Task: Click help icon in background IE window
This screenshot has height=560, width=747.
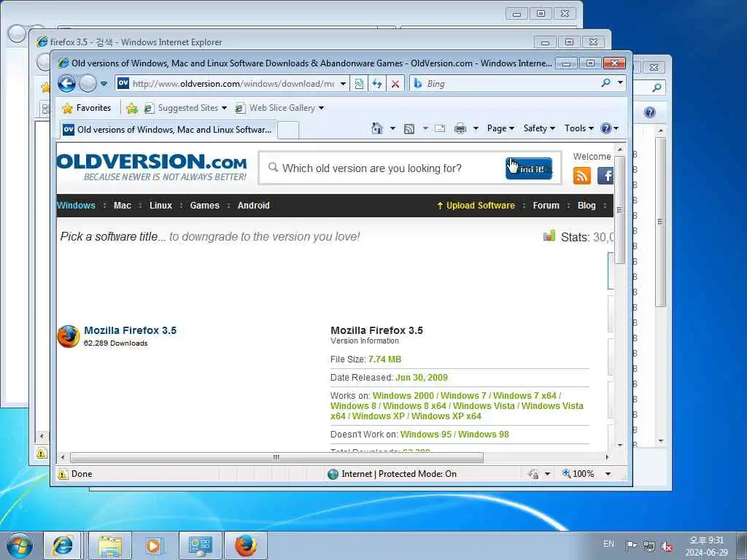Action: tap(649, 112)
